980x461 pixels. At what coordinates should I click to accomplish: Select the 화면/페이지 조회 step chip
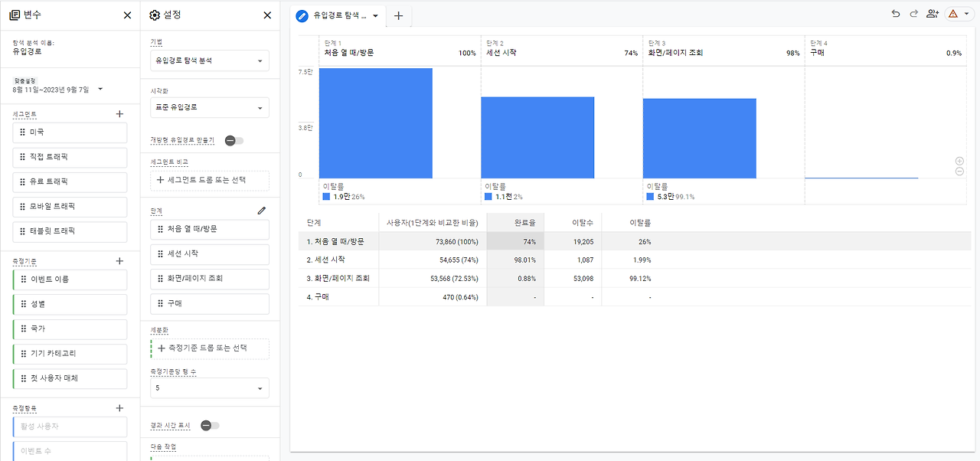[x=210, y=278]
